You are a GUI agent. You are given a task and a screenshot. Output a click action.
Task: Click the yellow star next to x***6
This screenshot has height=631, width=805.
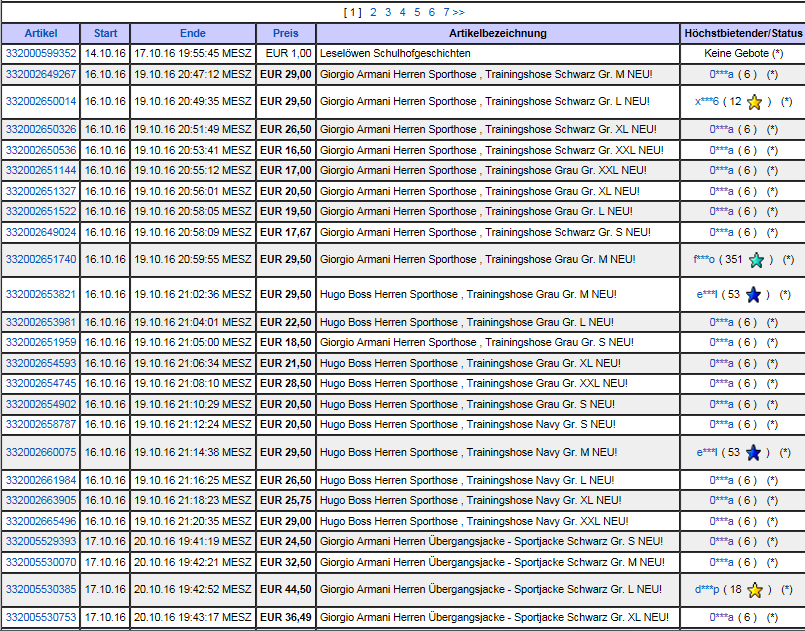click(x=754, y=102)
